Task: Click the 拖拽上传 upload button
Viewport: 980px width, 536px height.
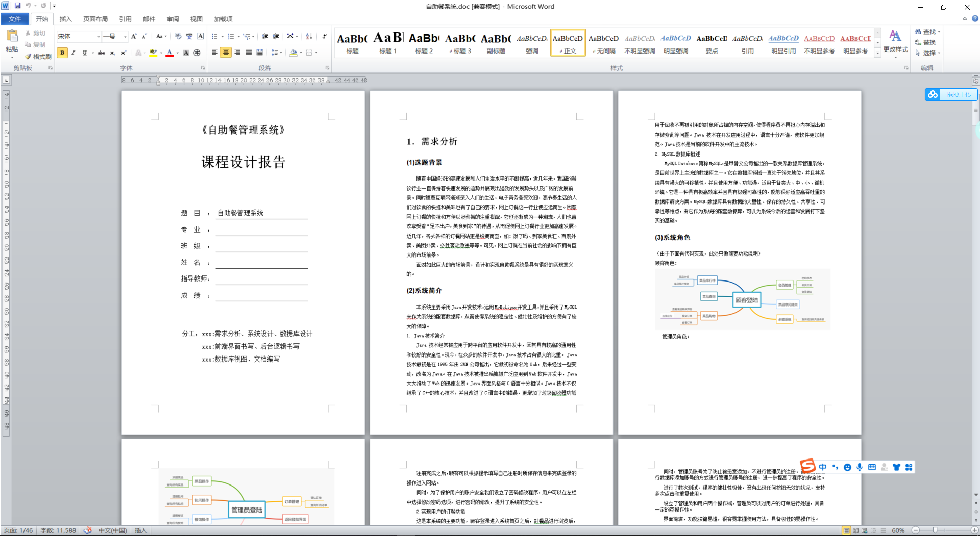Action: point(951,94)
